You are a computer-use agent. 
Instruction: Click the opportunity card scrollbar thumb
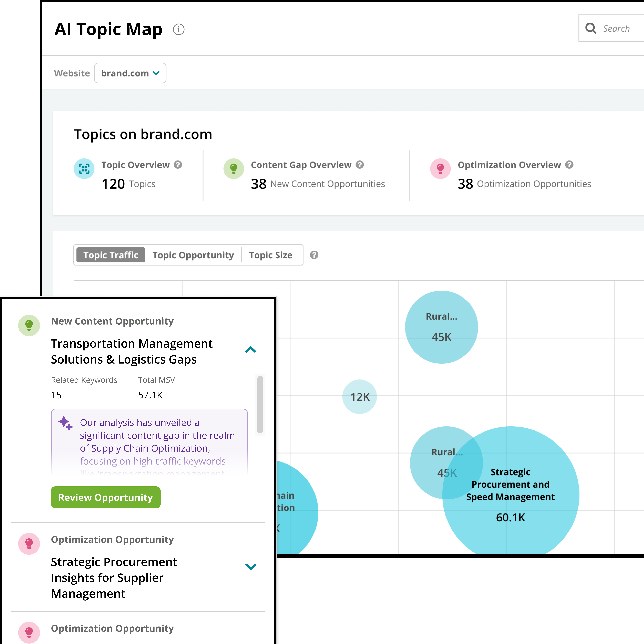click(x=260, y=405)
